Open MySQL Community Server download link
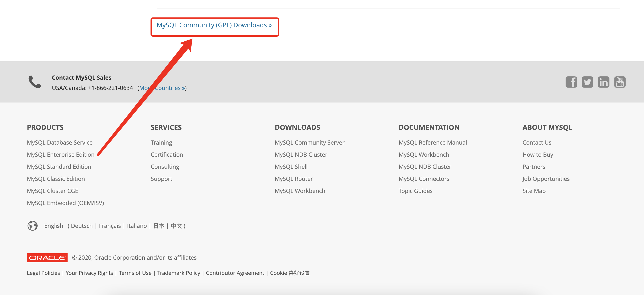The height and width of the screenshot is (295, 644). tap(309, 143)
